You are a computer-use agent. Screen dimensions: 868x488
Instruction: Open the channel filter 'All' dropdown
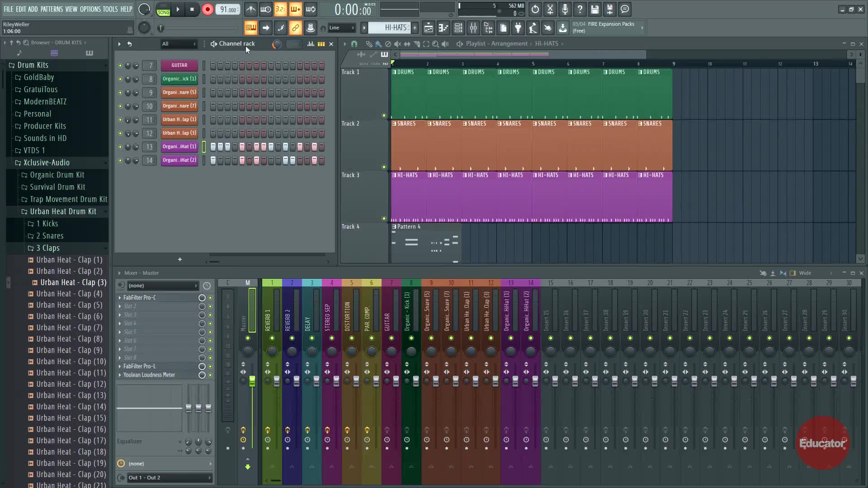coord(179,44)
